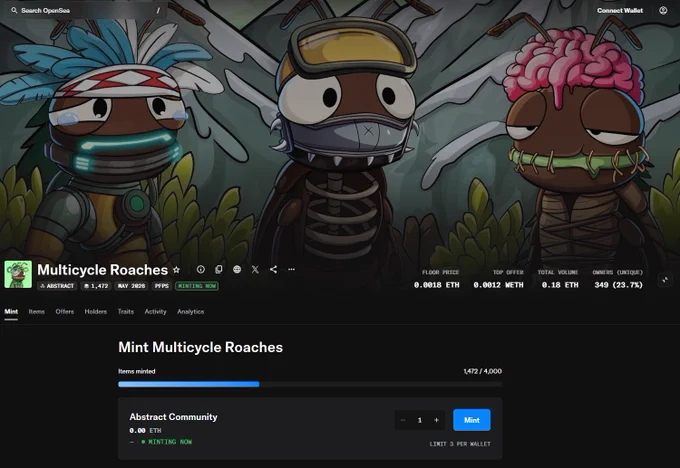Image resolution: width=680 pixels, height=468 pixels.
Task: Open the collection's X (Twitter) link
Action: pyautogui.click(x=255, y=269)
